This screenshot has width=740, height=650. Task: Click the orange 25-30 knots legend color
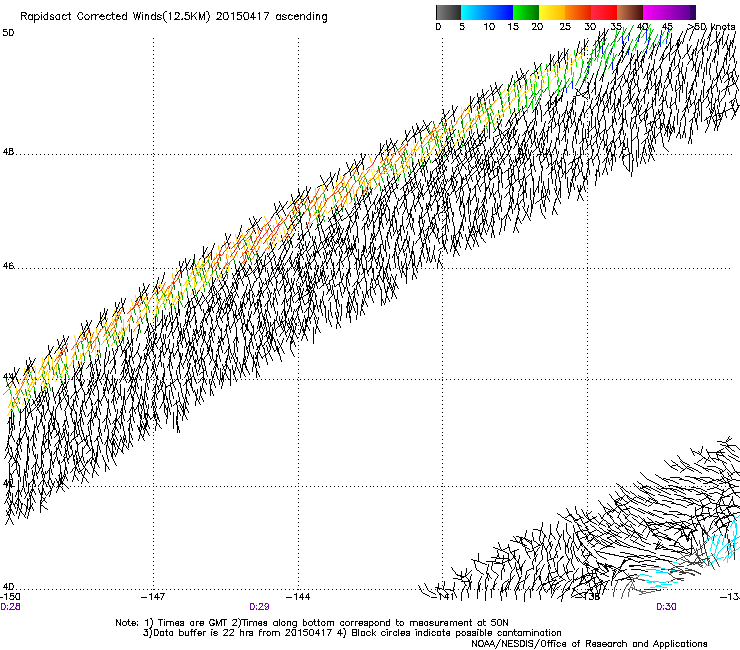[578, 12]
